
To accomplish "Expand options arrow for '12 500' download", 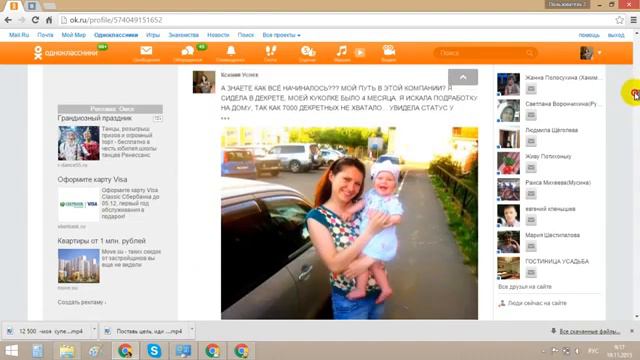I will pyautogui.click(x=94, y=329).
